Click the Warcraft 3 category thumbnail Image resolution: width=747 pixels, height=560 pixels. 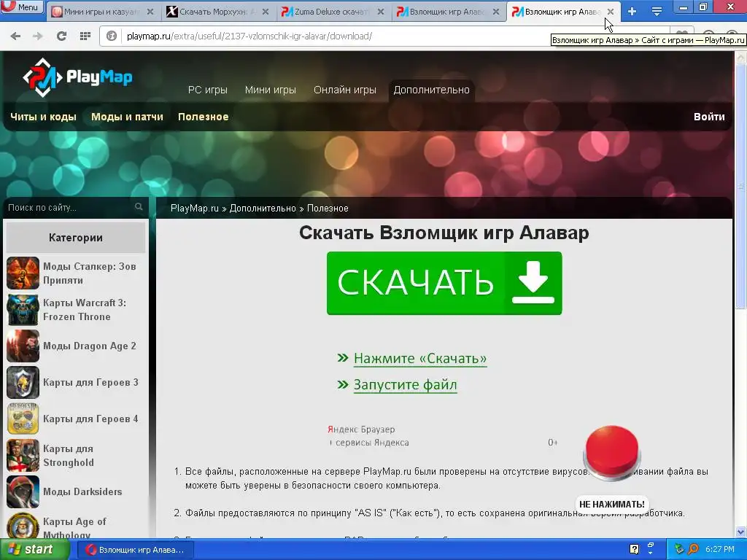[23, 309]
